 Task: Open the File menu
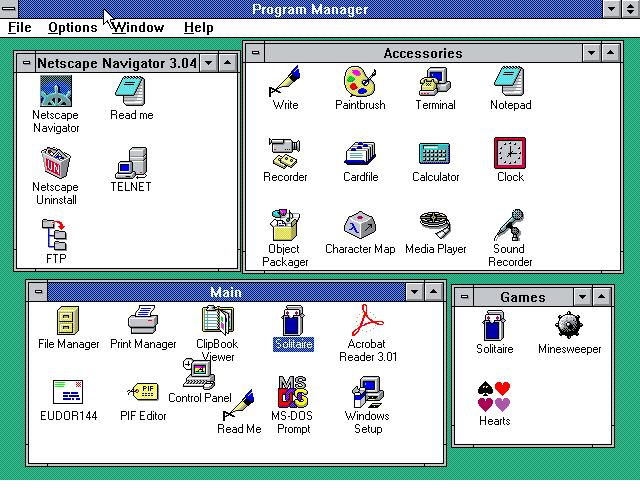click(19, 27)
